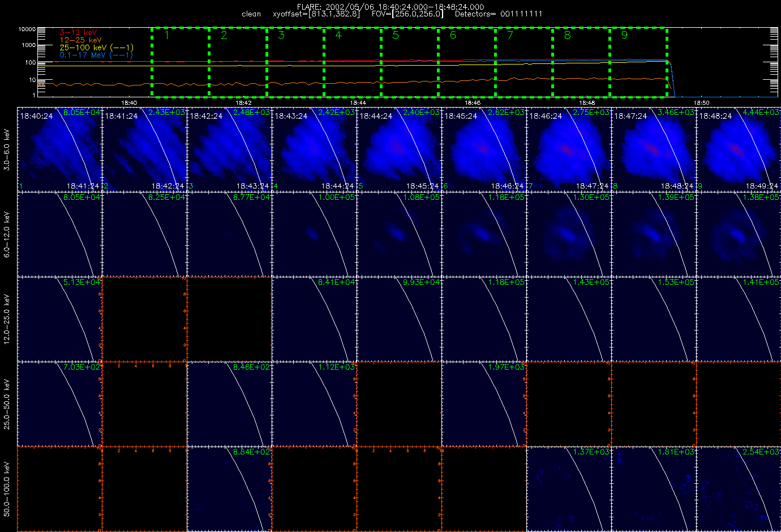781x532 pixels.
Task: Click the 3-12 keV legend entry
Action: tap(78, 33)
